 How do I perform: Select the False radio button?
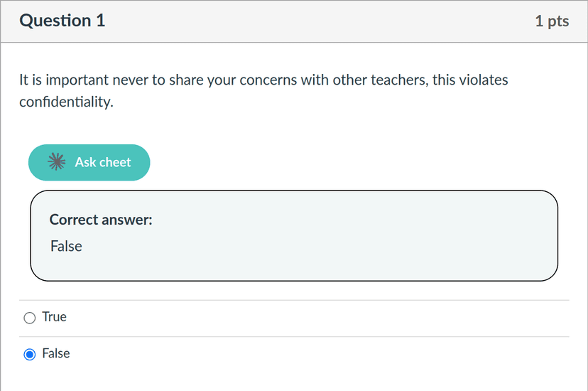pyautogui.click(x=30, y=354)
